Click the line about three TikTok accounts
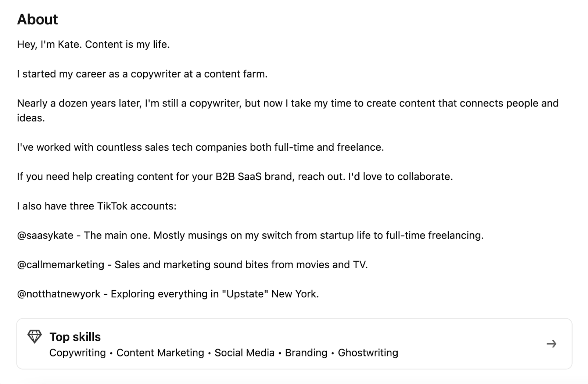The width and height of the screenshot is (588, 384). pyautogui.click(x=97, y=206)
